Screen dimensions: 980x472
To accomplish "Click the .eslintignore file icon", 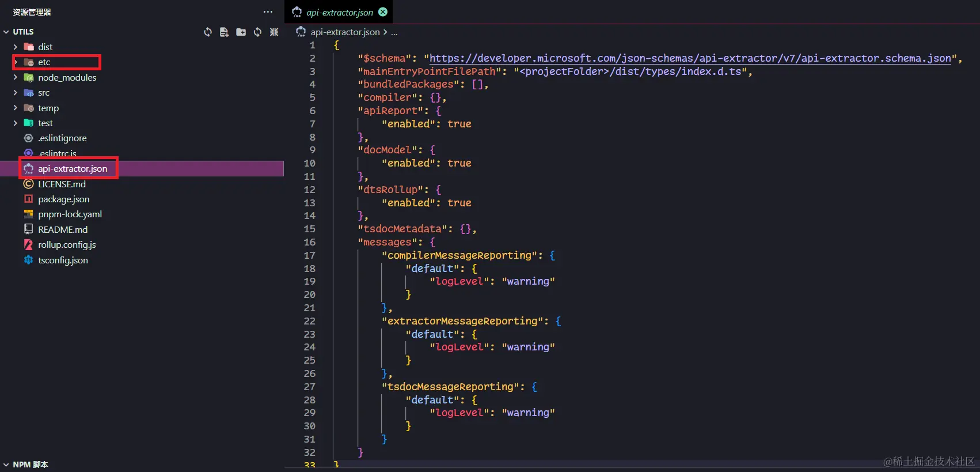I will point(28,138).
